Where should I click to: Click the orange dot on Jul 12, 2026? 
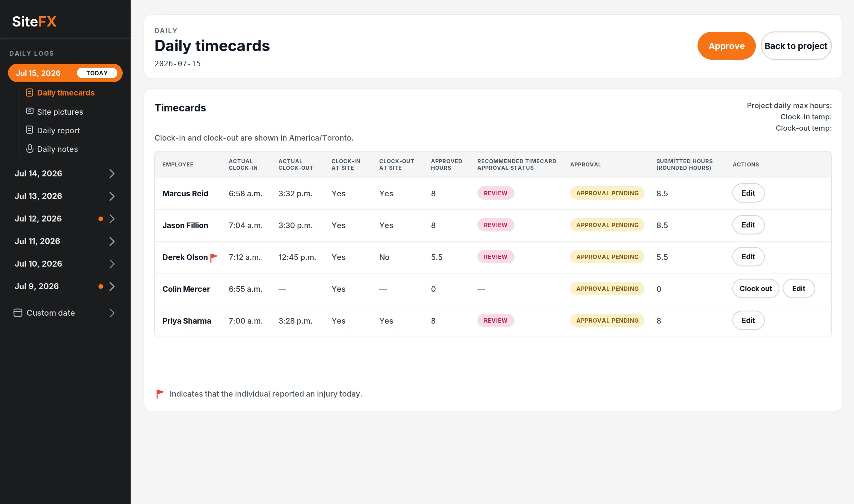(100, 219)
